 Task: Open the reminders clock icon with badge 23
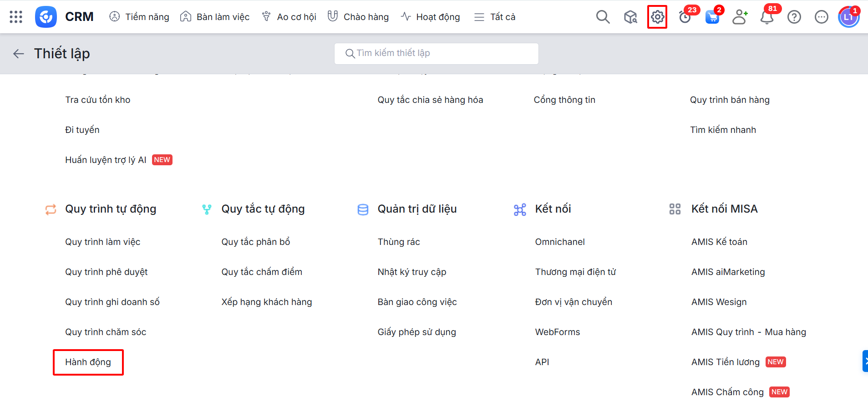tap(685, 17)
